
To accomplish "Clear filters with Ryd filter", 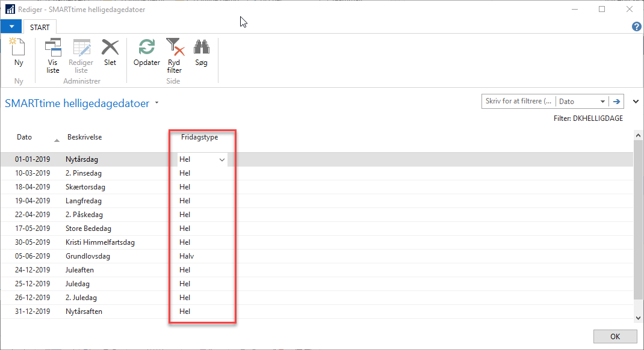I will click(x=175, y=56).
